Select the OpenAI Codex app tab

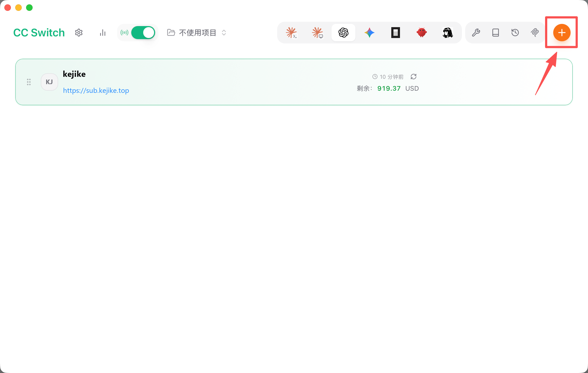(343, 33)
